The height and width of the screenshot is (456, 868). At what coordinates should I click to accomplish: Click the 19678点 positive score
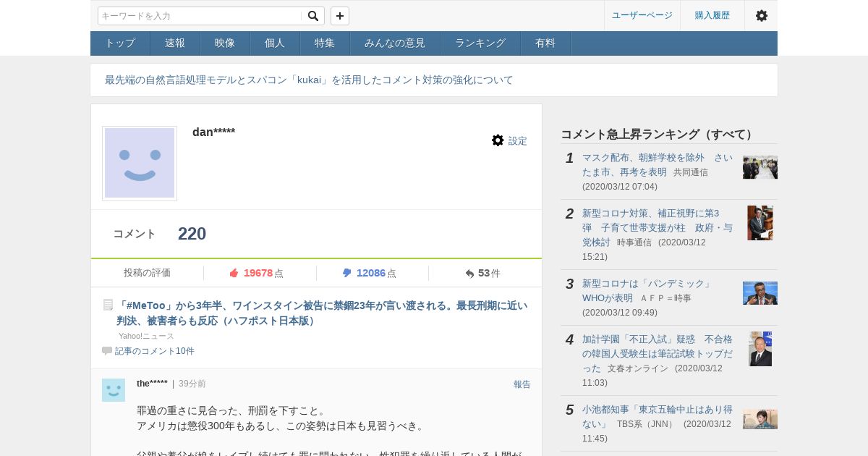[263, 273]
